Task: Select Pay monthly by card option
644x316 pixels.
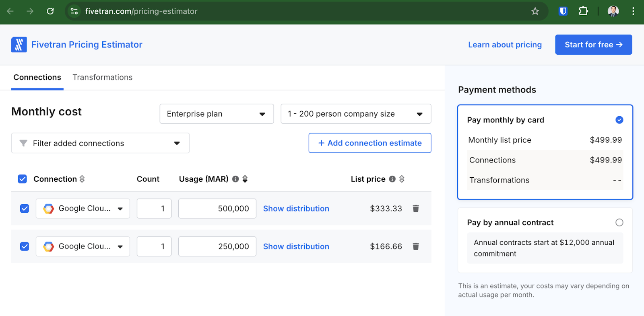Action: point(619,120)
